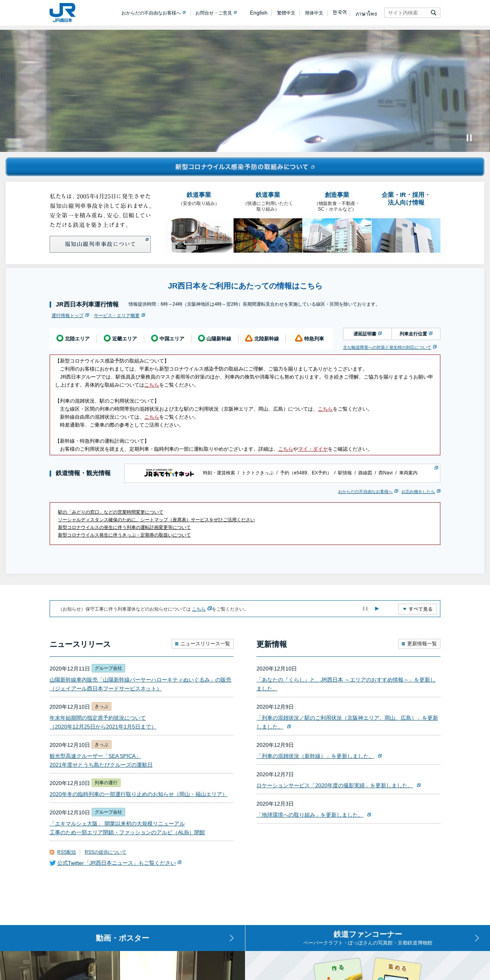Click the list icon in ニュースリリース一覧 button

[x=177, y=644]
